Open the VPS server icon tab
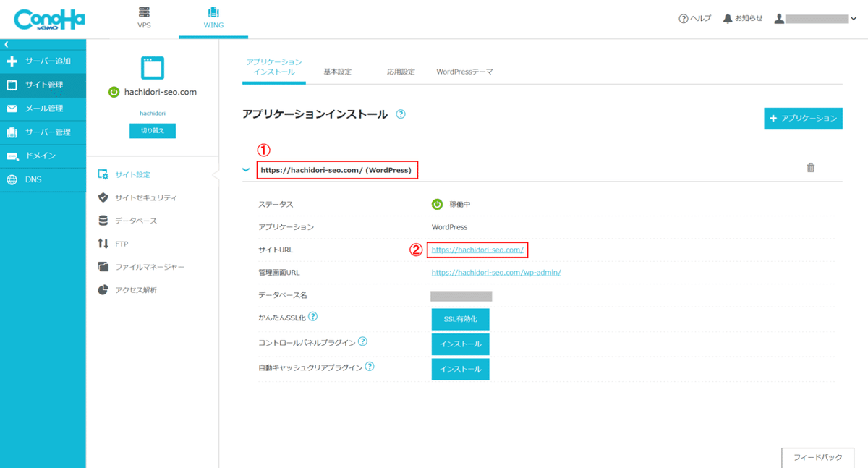The width and height of the screenshot is (868, 468). (144, 12)
